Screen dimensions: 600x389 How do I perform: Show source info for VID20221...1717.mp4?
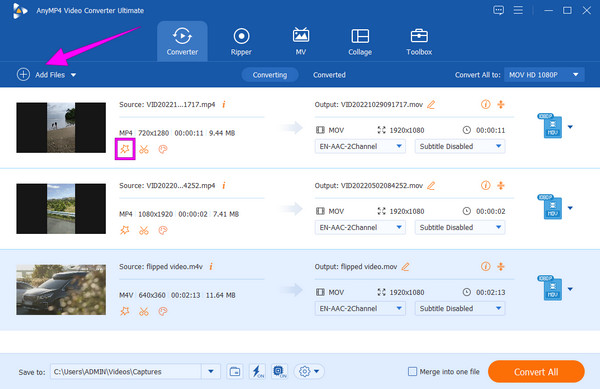[x=224, y=104]
